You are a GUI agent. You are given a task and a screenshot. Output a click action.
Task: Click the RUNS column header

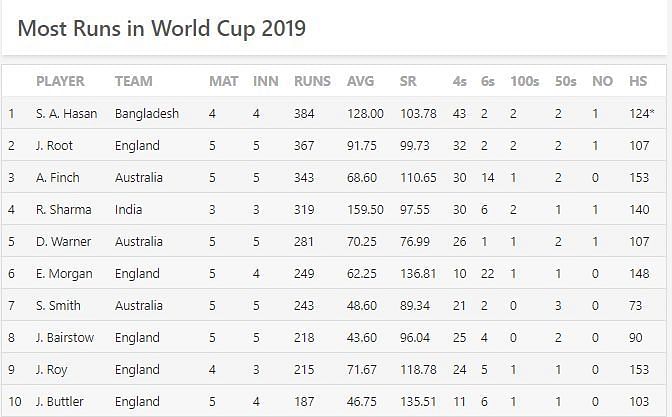[312, 81]
